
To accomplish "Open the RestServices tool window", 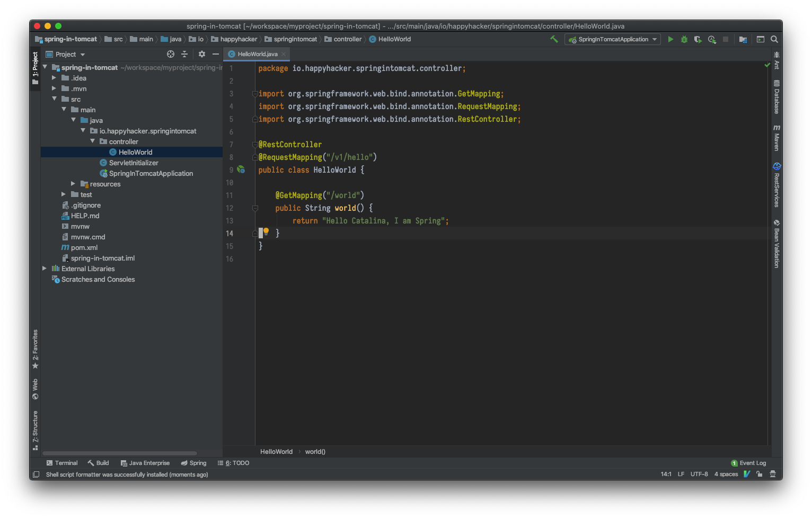I will click(x=776, y=184).
